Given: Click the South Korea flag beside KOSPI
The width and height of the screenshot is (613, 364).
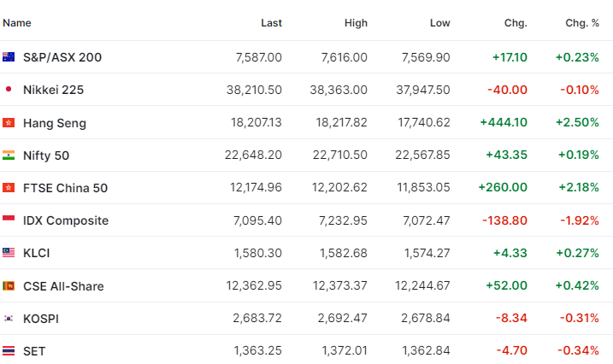Looking at the screenshot, I should (x=9, y=319).
